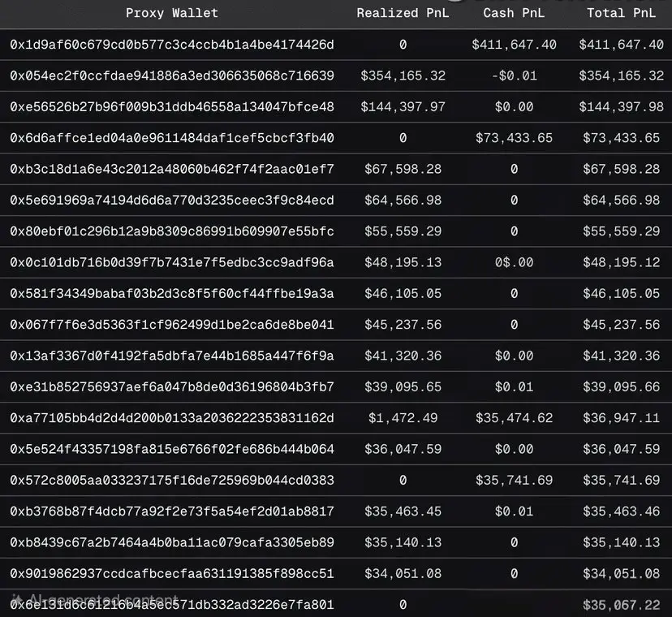This screenshot has width=672, height=617.
Task: Select the $73,433.65 Cash PnL cell
Action: pyautogui.click(x=514, y=138)
